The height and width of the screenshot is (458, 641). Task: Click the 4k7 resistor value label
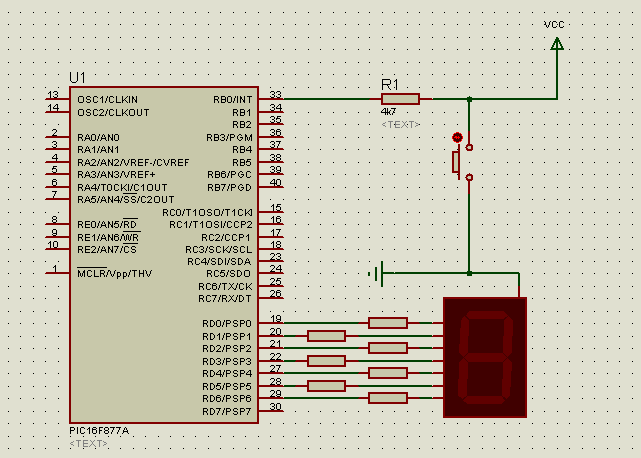tap(388, 112)
